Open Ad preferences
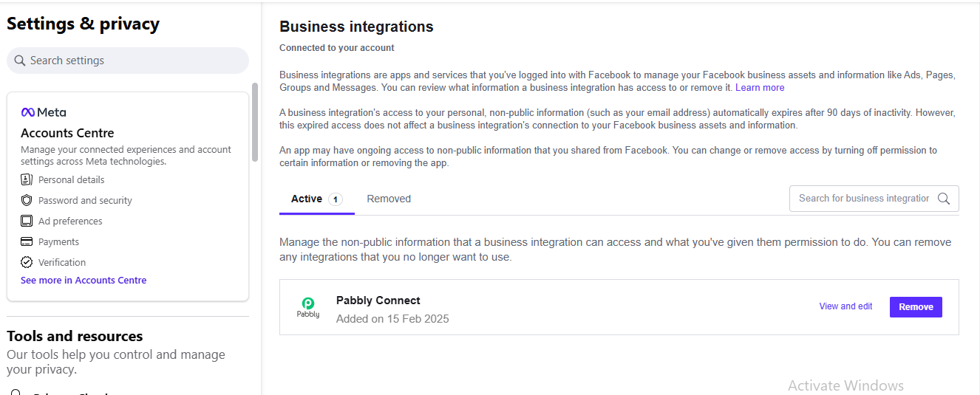Viewport: 980px width, 395px height. tap(70, 221)
